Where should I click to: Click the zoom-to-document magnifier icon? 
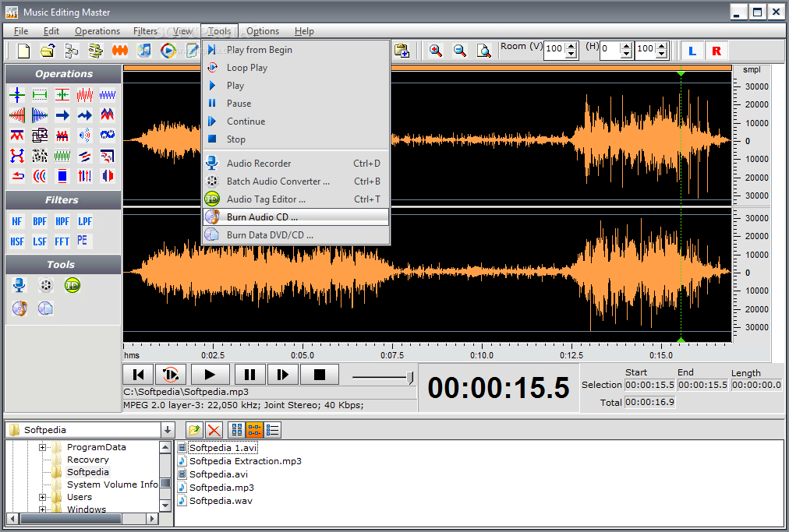pos(483,51)
